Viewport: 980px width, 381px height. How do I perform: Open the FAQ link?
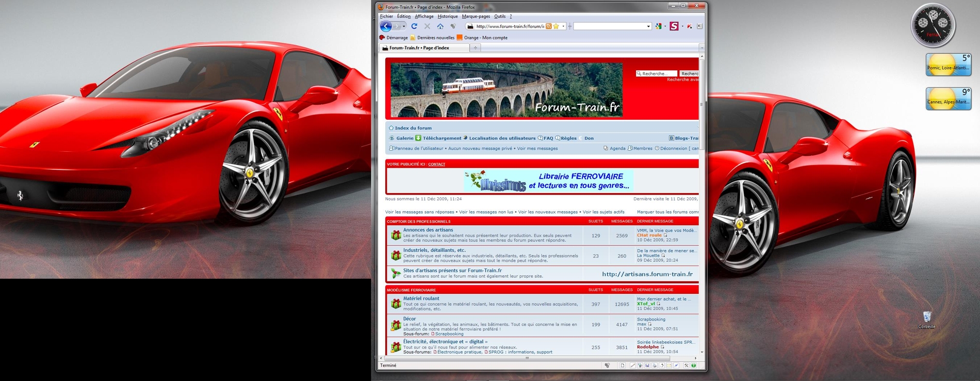pos(548,138)
